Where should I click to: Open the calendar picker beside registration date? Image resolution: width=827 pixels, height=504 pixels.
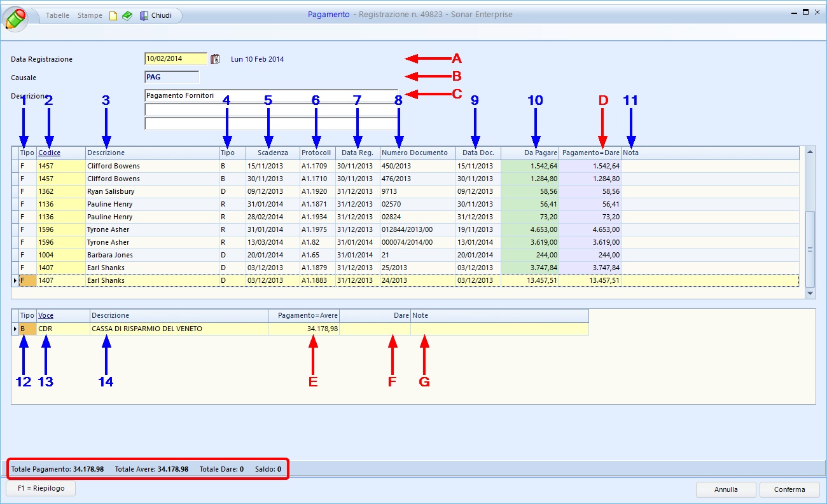(215, 59)
